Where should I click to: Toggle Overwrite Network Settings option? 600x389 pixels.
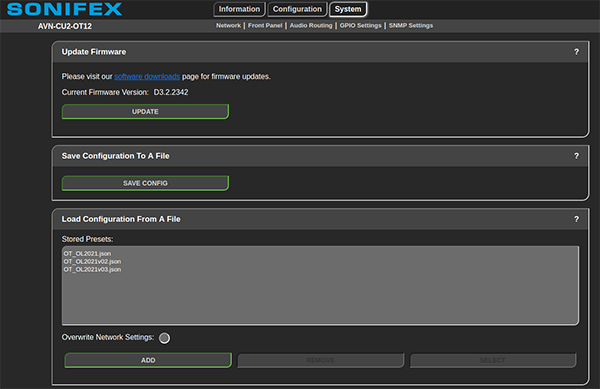[x=165, y=338]
